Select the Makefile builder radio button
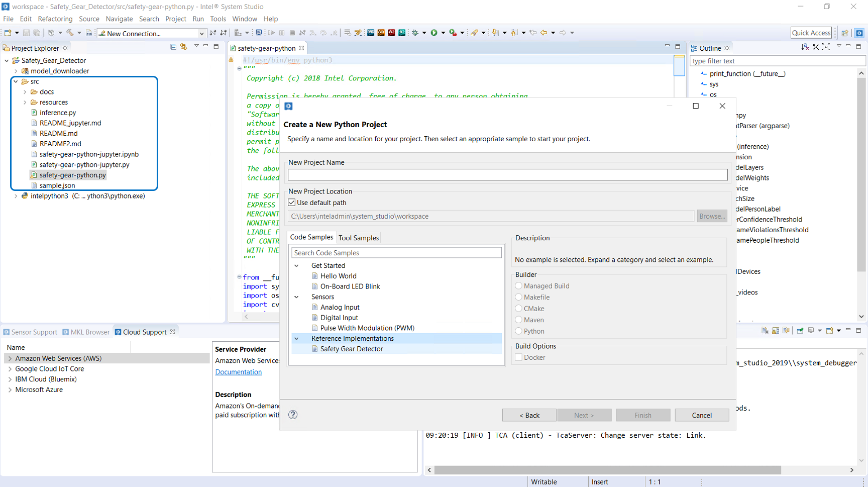 tap(518, 297)
